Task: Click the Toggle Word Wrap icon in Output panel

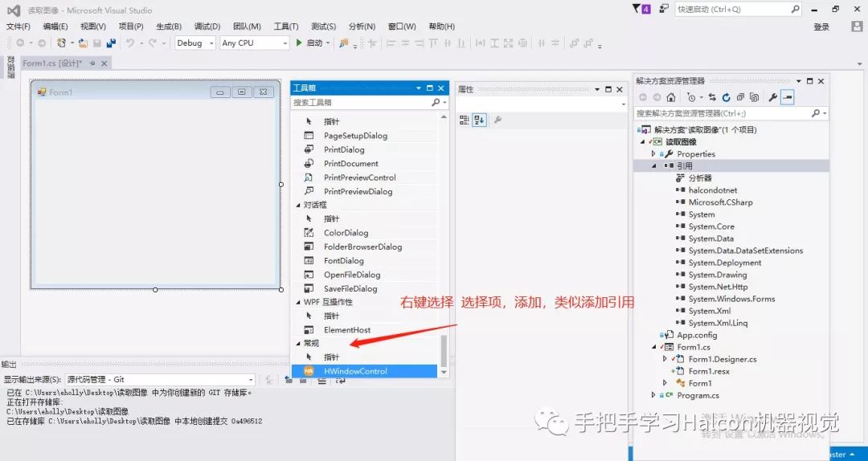Action: click(340, 380)
